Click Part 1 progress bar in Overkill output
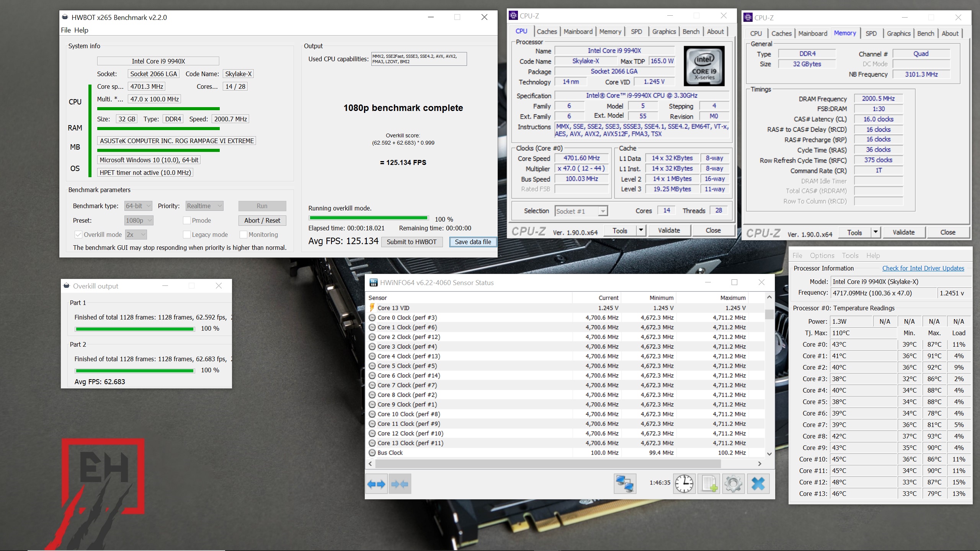The width and height of the screenshot is (980, 551). click(x=135, y=329)
